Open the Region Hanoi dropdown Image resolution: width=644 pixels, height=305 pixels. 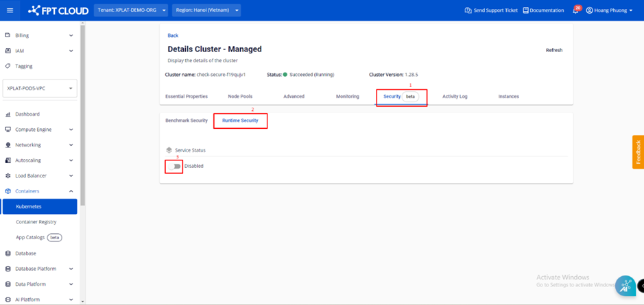point(206,10)
